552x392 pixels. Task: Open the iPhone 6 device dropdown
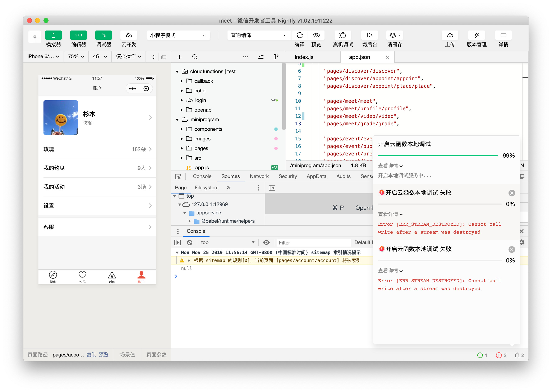(x=43, y=56)
